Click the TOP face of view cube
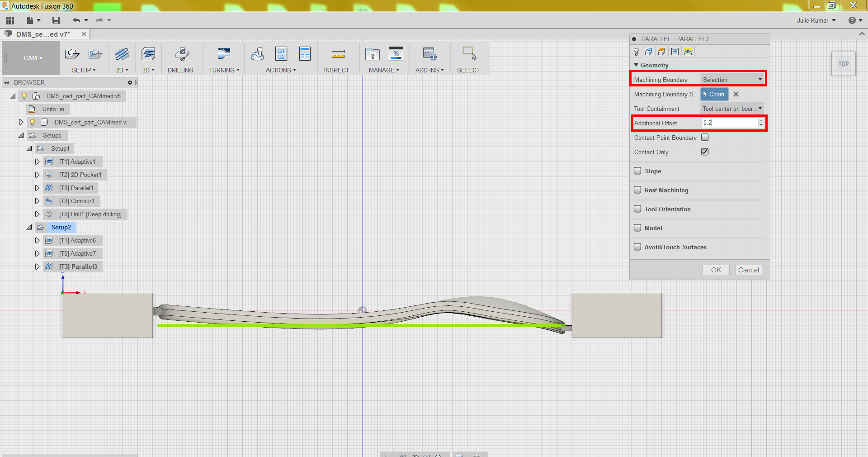Image resolution: width=868 pixels, height=457 pixels. [844, 64]
